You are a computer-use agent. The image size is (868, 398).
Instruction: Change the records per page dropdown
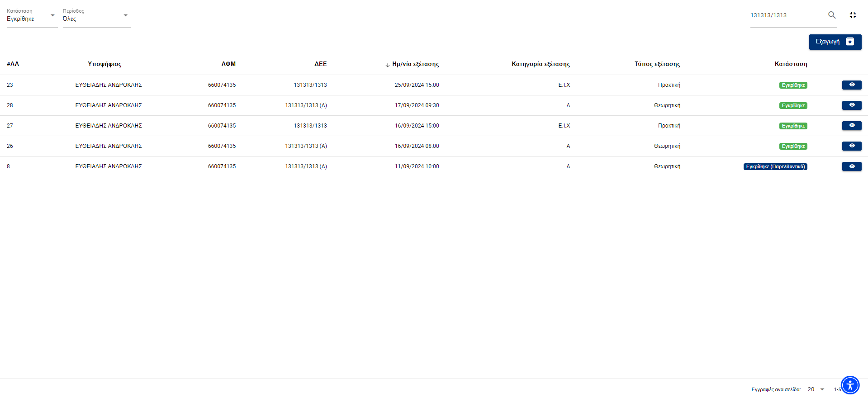tap(816, 389)
